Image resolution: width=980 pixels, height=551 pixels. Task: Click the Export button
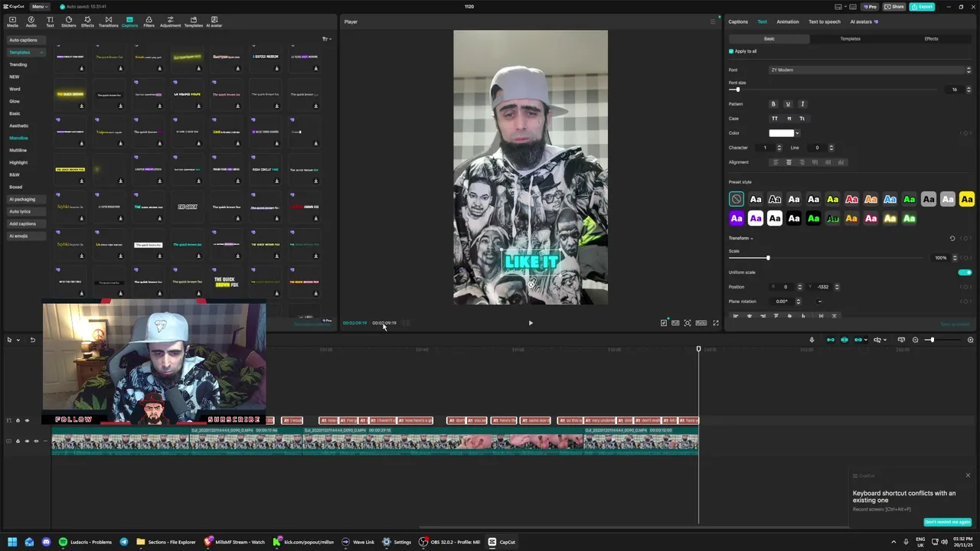click(922, 6)
